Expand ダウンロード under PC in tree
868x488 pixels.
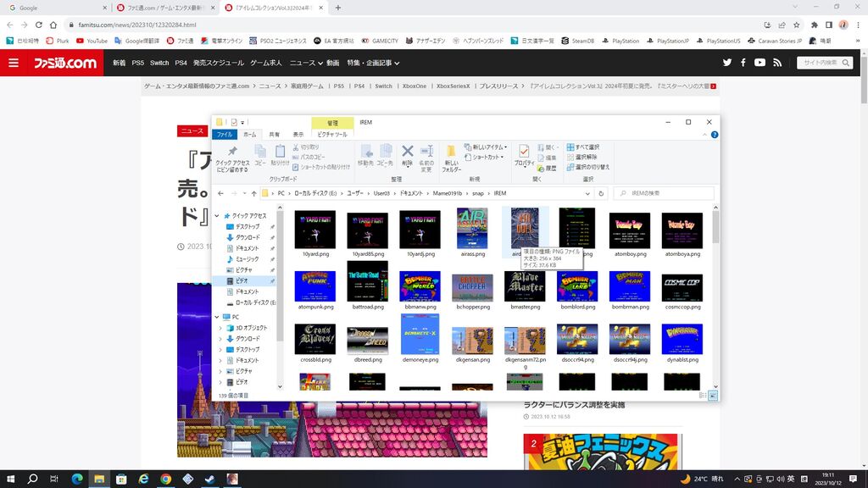(x=221, y=339)
